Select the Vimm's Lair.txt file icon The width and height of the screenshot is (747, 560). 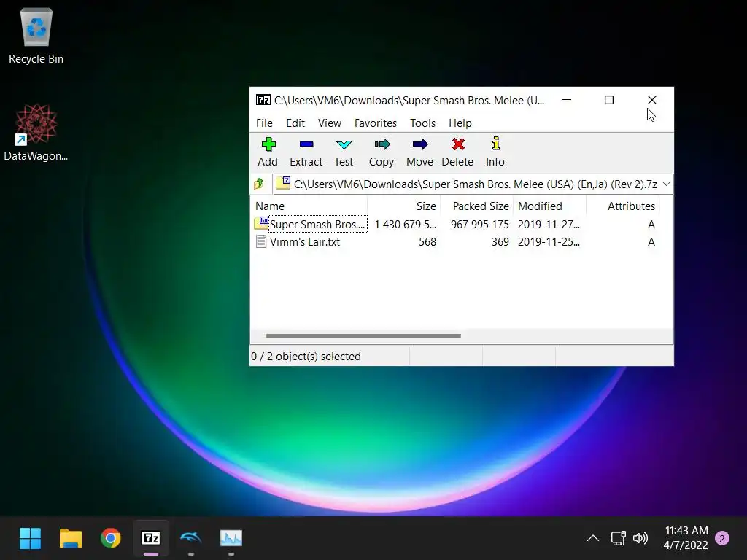(x=261, y=241)
